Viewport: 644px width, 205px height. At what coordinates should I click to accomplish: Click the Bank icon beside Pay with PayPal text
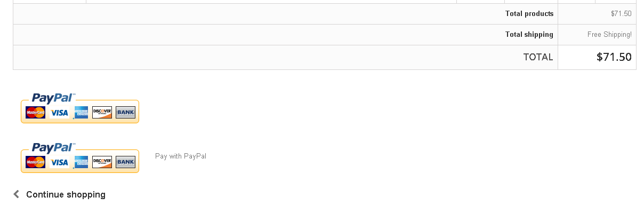(125, 162)
